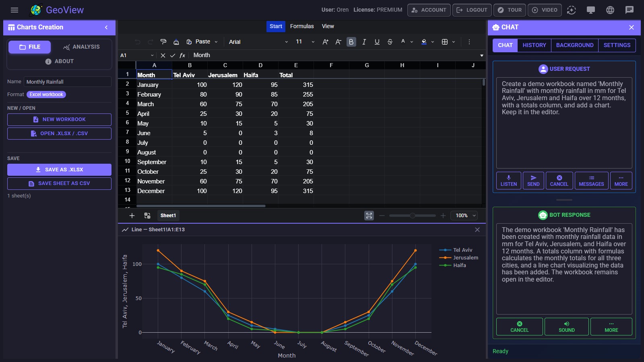
Task: Click the redo arrow icon
Action: click(x=151, y=42)
